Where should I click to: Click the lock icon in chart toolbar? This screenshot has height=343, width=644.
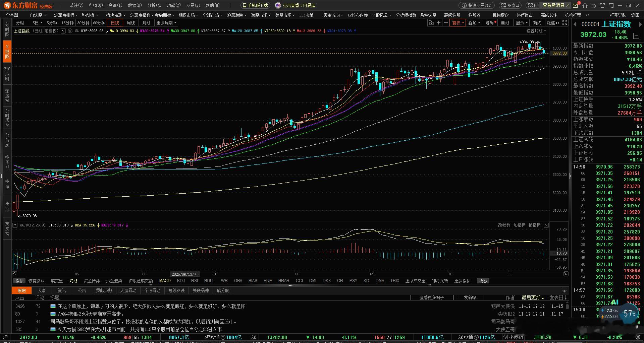431,23
